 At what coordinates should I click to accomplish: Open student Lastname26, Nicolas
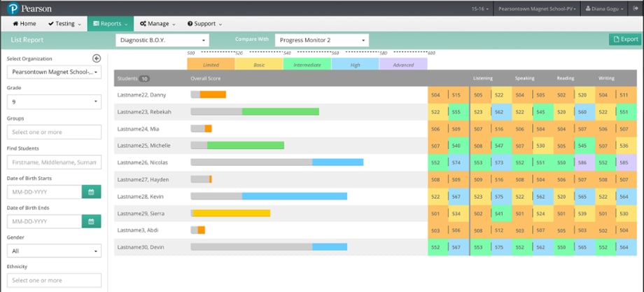(143, 162)
